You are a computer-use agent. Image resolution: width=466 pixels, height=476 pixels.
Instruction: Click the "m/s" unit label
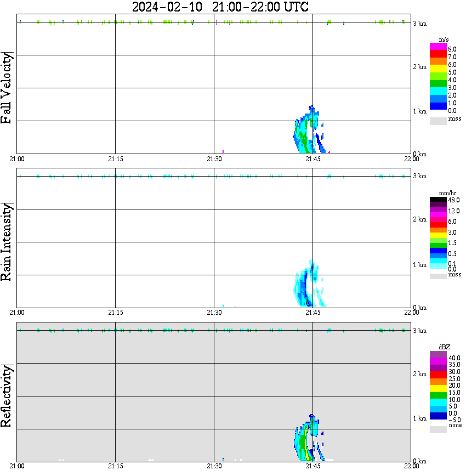(444, 39)
